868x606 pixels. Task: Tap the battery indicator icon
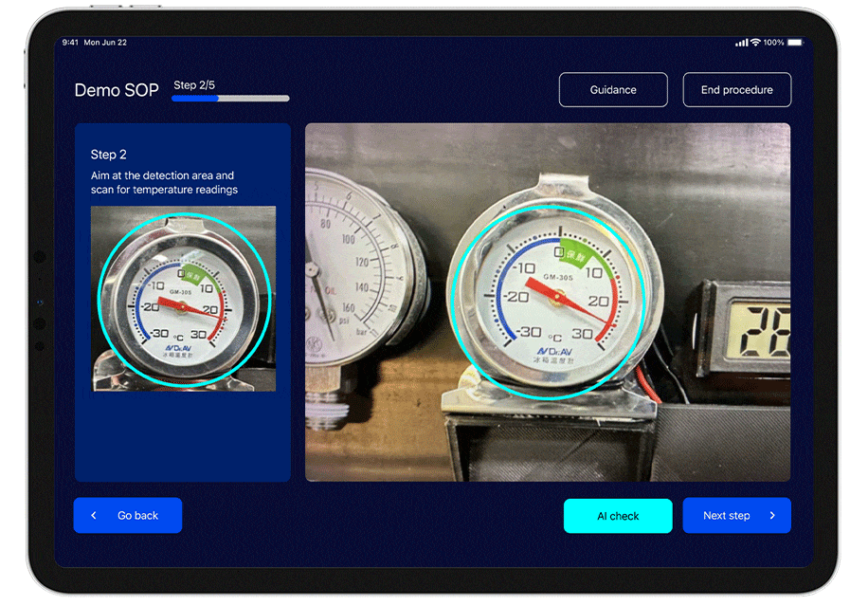(x=795, y=42)
